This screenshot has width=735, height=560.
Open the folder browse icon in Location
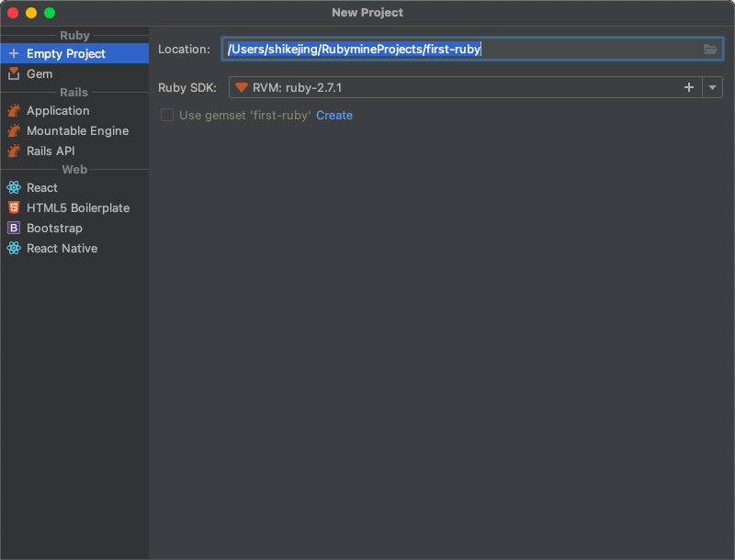(710, 49)
